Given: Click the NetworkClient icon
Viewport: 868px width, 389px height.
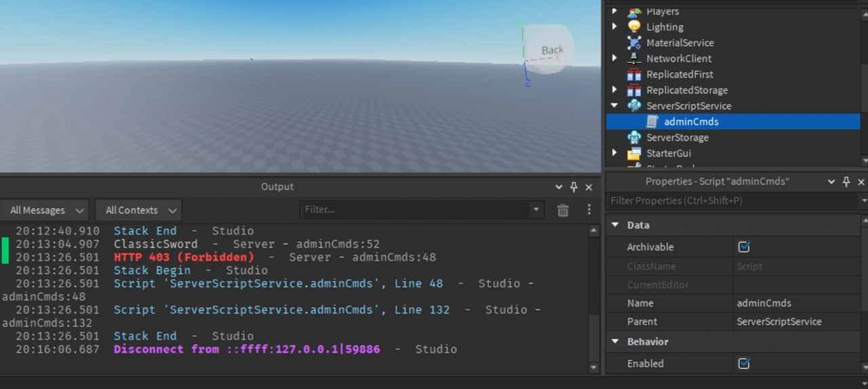Looking at the screenshot, I should [634, 58].
